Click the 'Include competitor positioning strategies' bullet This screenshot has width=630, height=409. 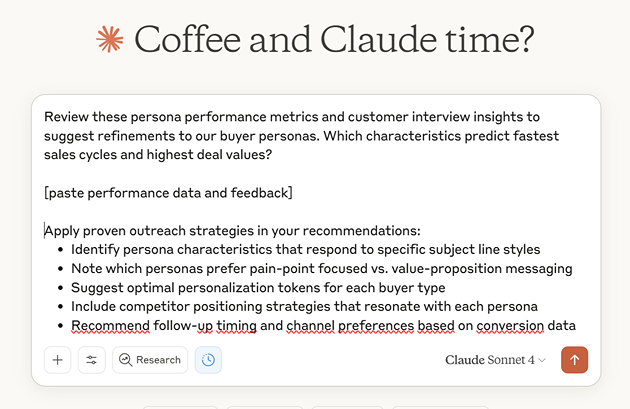point(304,306)
